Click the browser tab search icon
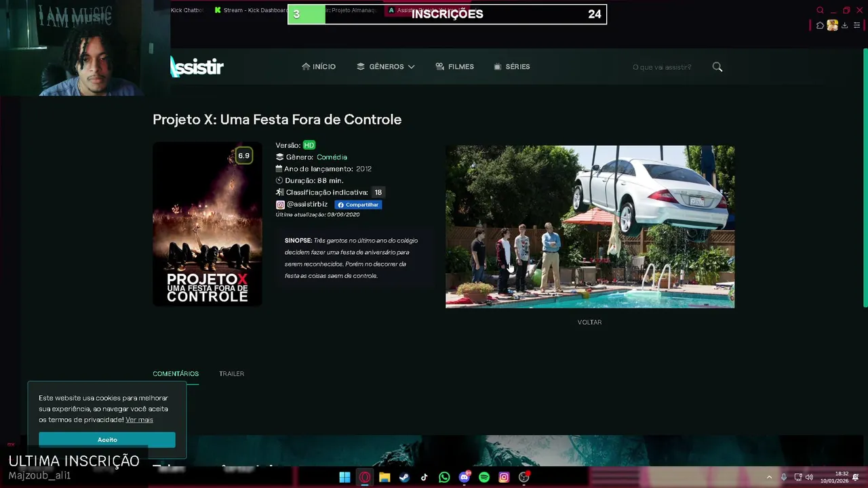The width and height of the screenshot is (868, 488). (821, 10)
